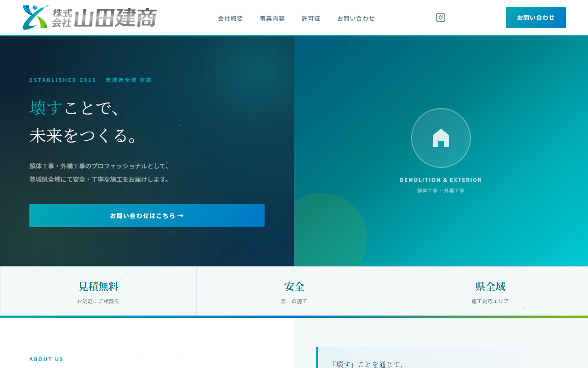588x368 pixels.
Task: Click the house icon in the circle
Action: click(441, 138)
